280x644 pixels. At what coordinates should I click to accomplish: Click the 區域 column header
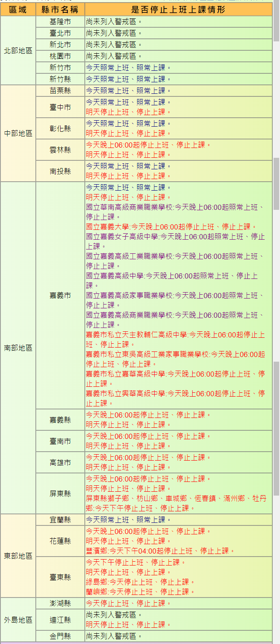click(18, 9)
